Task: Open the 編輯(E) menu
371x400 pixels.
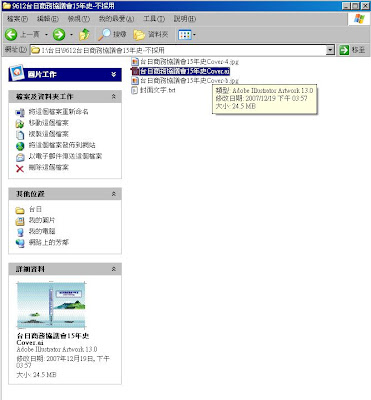Action: [x=48, y=19]
